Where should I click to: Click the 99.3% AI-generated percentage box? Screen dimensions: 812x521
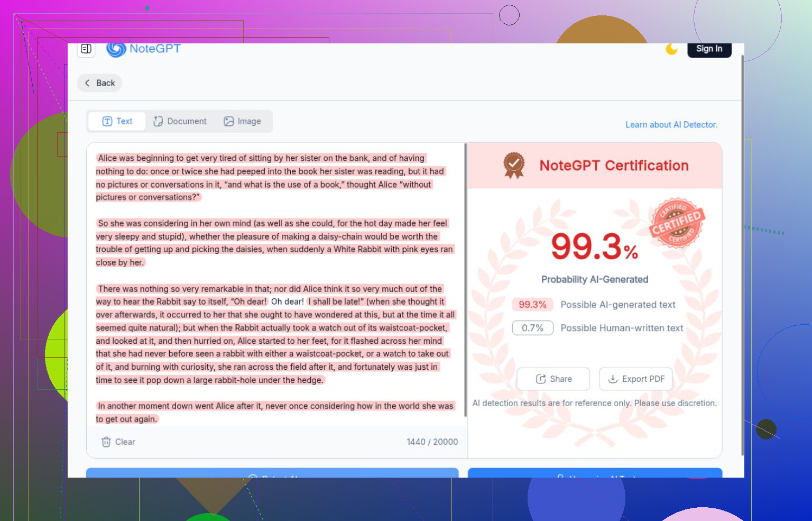click(x=532, y=305)
